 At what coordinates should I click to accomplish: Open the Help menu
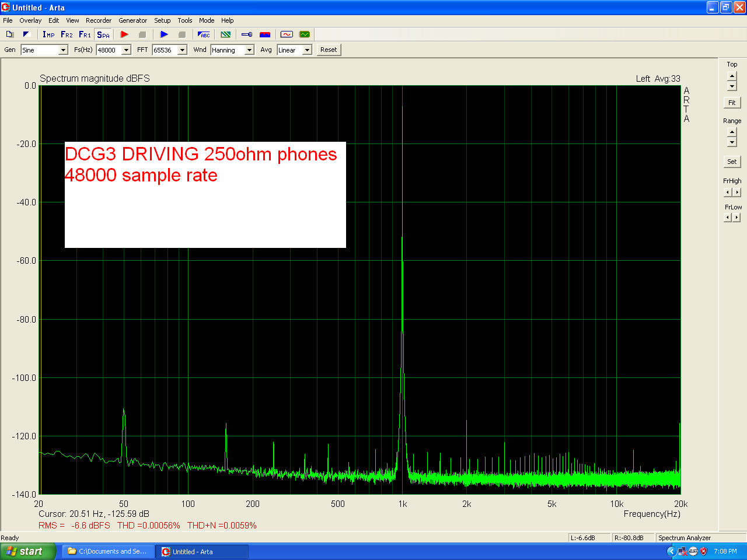click(228, 20)
